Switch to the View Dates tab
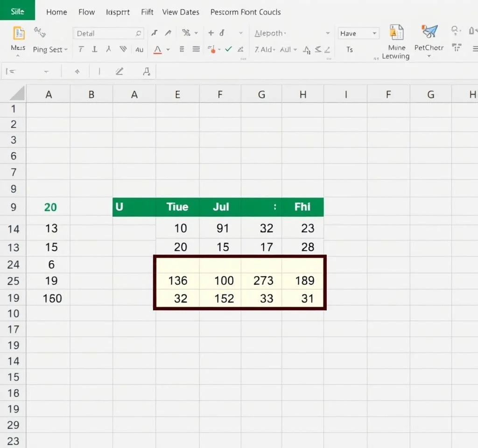The width and height of the screenshot is (478, 448). [x=180, y=12]
